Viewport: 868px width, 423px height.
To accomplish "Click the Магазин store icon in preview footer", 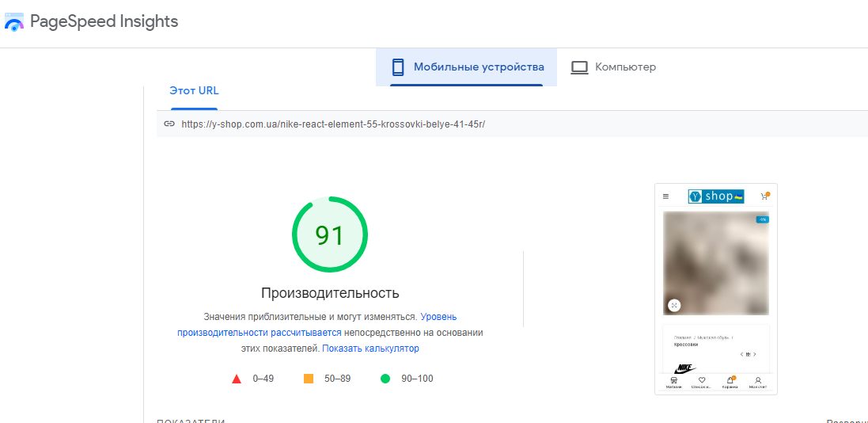I will tap(673, 380).
